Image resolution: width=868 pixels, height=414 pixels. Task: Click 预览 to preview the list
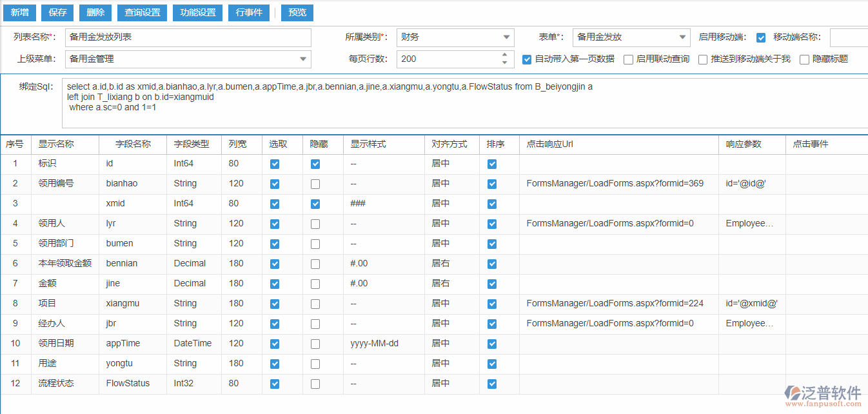pos(297,12)
